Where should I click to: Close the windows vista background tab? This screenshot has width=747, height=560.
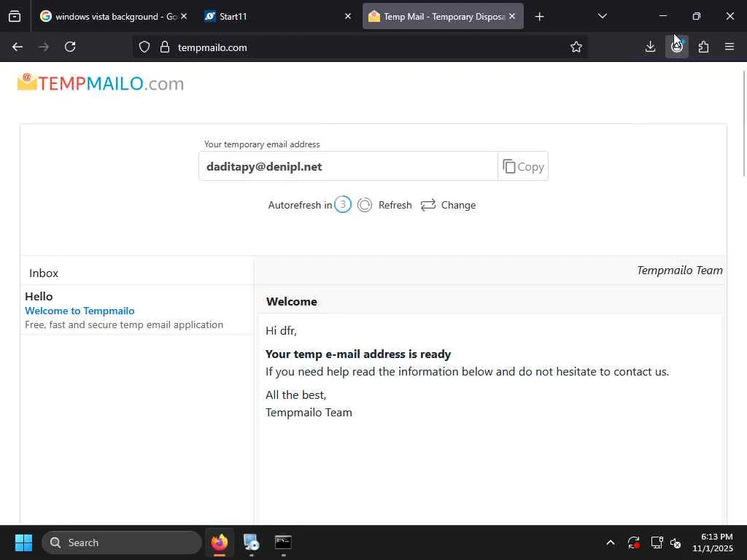pyautogui.click(x=184, y=16)
